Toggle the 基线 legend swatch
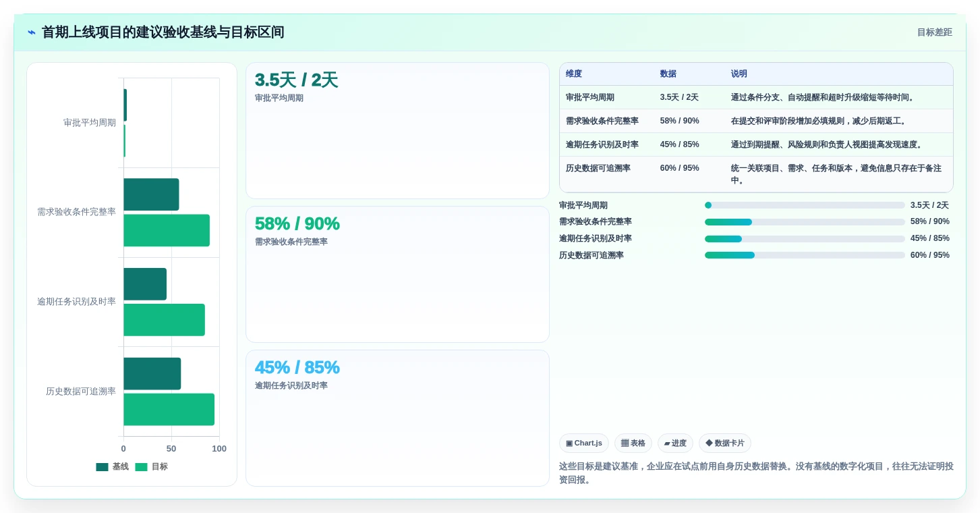The height and width of the screenshot is (513, 980). click(x=102, y=467)
